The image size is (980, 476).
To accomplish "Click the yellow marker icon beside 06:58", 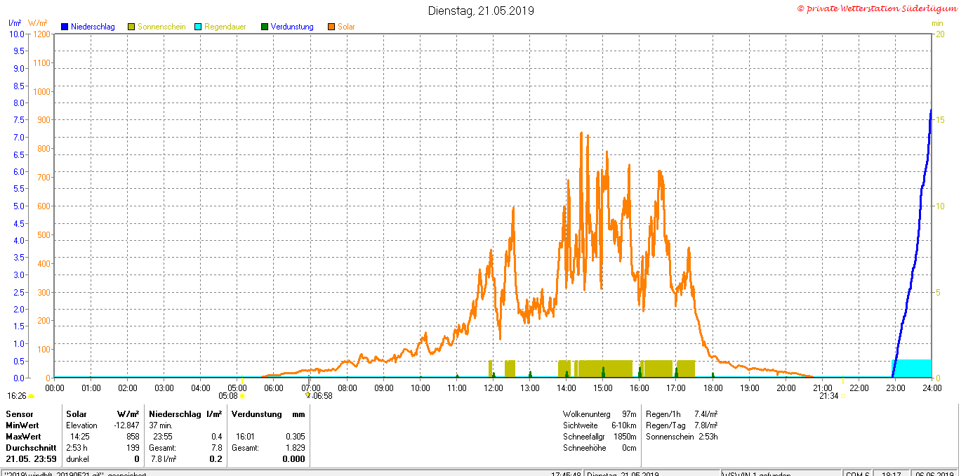I will 307,395.
